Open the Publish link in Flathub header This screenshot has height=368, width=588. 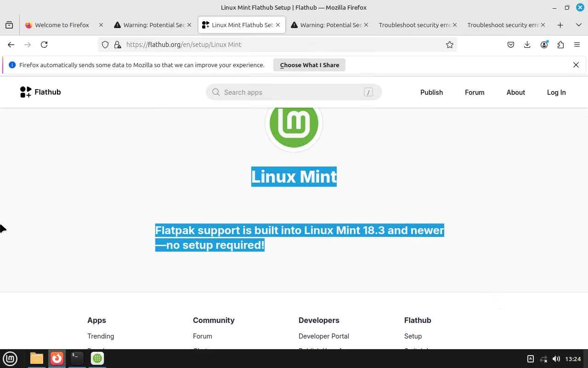pos(432,92)
